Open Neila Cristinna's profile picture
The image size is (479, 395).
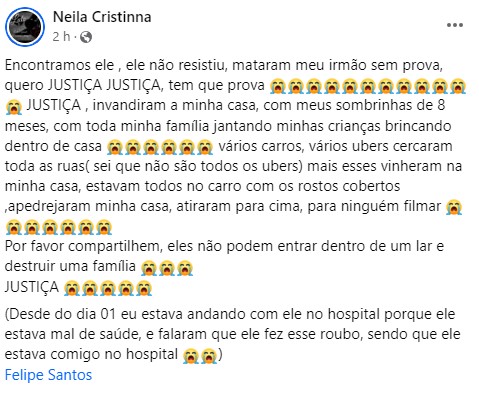[25, 27]
